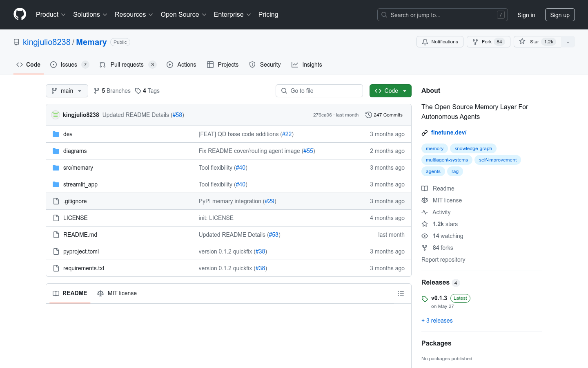The width and height of the screenshot is (588, 368).
Task: Open the finetune.dev website link
Action: click(448, 132)
